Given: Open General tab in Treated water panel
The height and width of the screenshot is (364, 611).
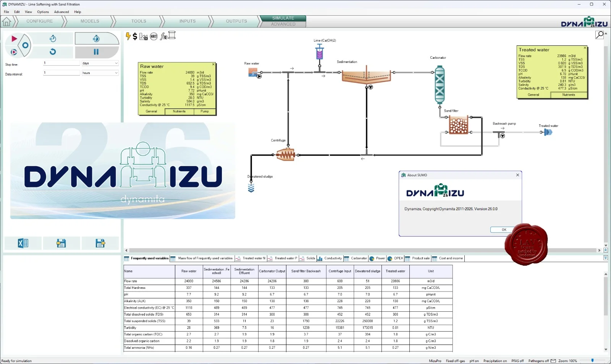Looking at the screenshot, I should pos(533,95).
